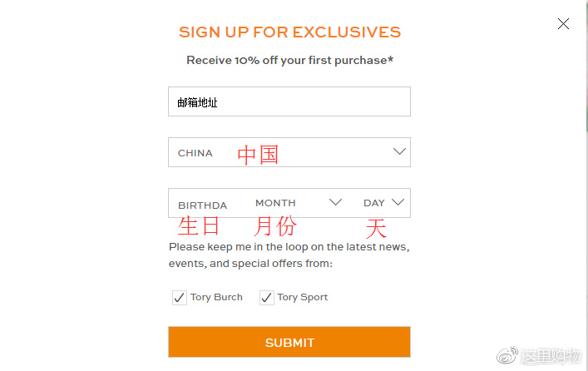Click the Weibo logo watermark icon
Image resolution: width=588 pixels, height=371 pixels.
[x=507, y=355]
